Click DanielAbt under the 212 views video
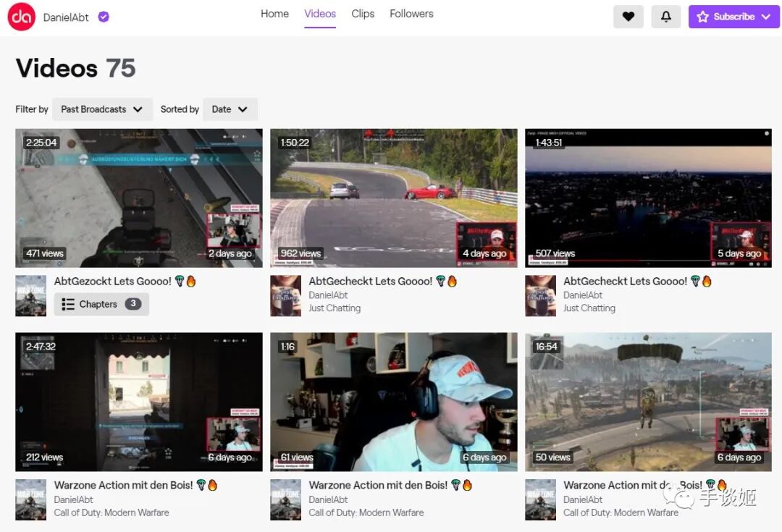Image resolution: width=782 pixels, height=532 pixels. [x=73, y=499]
